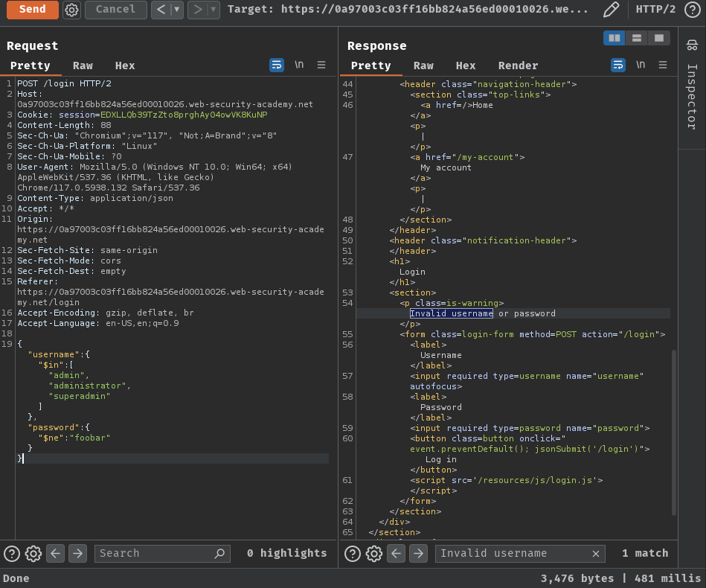
Task: Select Response Pretty tab
Action: click(x=371, y=65)
